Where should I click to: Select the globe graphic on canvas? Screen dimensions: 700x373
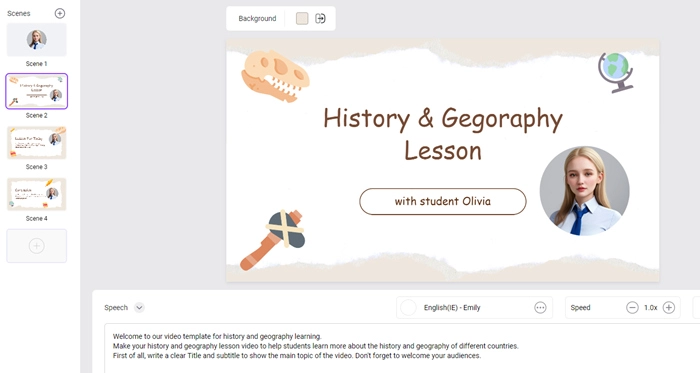click(x=616, y=73)
